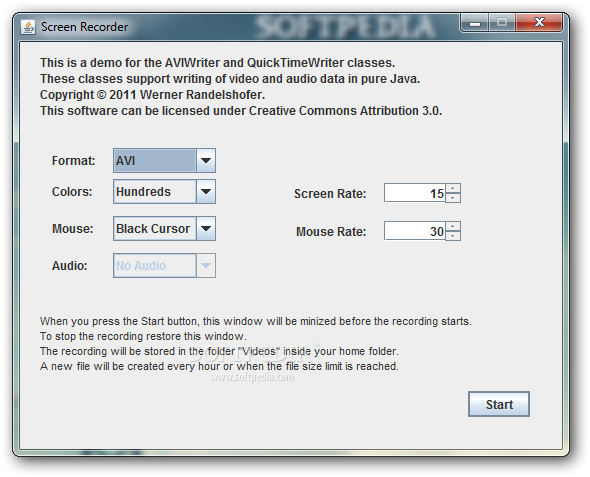Increase Mouse Rate with up arrow
590x477 pixels.
453,226
